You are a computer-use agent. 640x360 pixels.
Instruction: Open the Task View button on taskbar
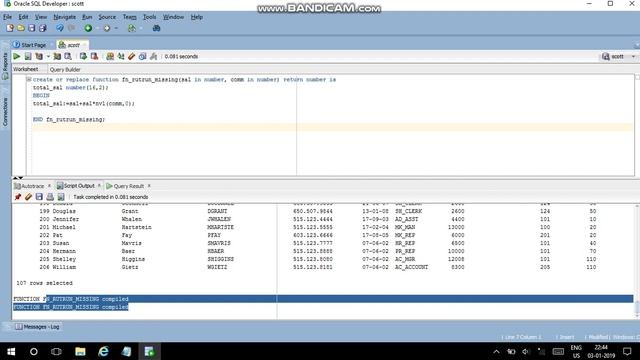pos(56,351)
